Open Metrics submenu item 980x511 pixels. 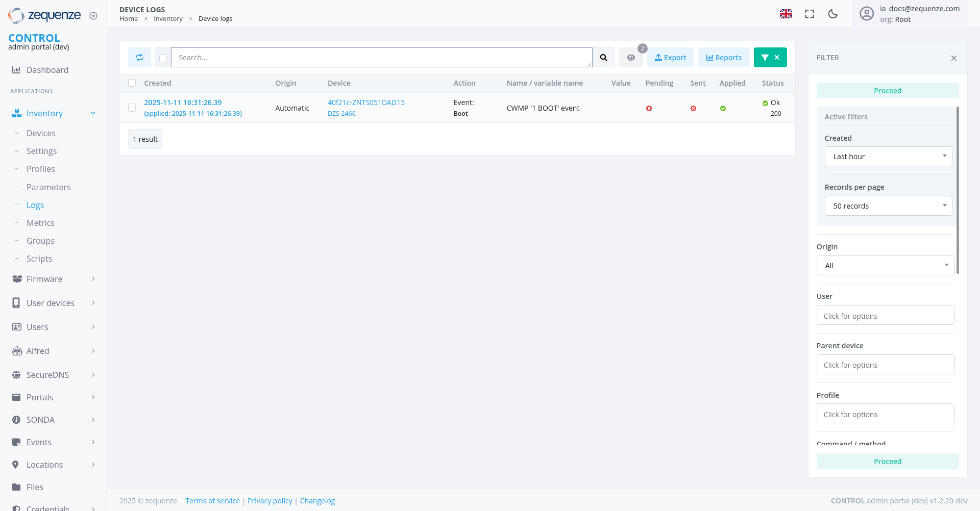(40, 223)
